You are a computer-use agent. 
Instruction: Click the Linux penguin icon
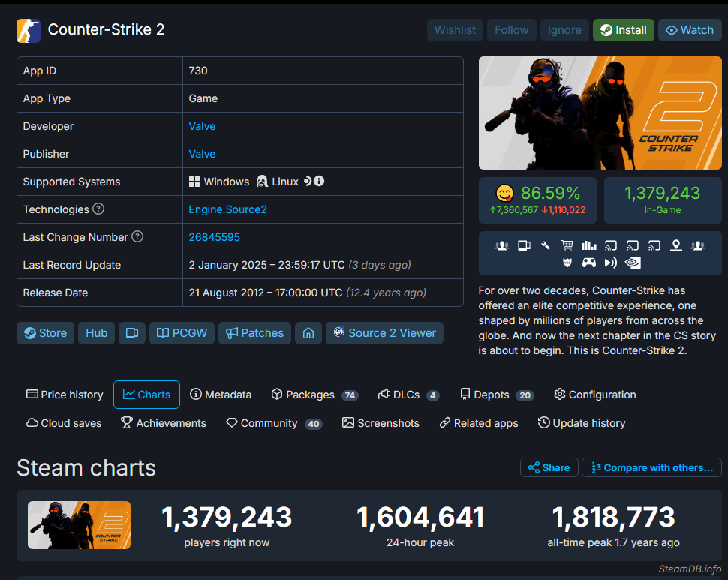click(263, 182)
